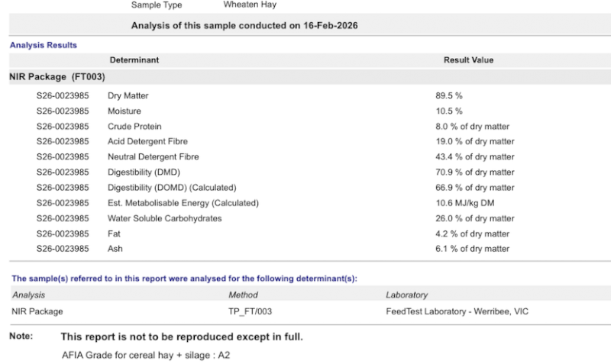Screen dimensions: 611x364
Task: Select Digestibility (DOMD) (Calculated) row
Action: pos(310,188)
